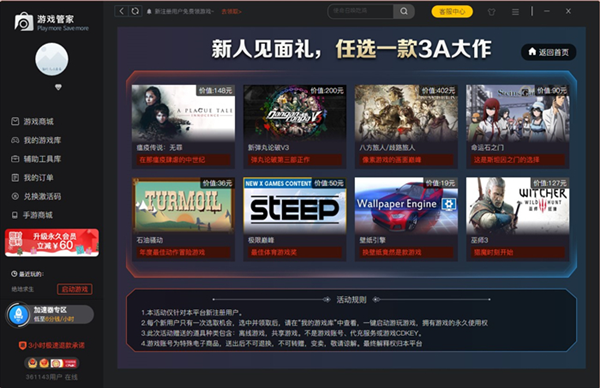Select the Octopath Traveler game thumbnail
The height and width of the screenshot is (388, 600).
click(x=406, y=113)
